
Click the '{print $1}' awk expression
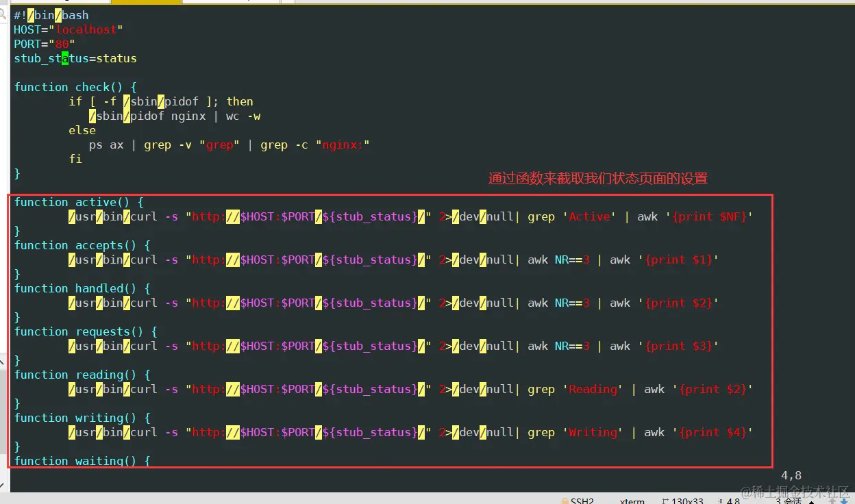(x=679, y=260)
